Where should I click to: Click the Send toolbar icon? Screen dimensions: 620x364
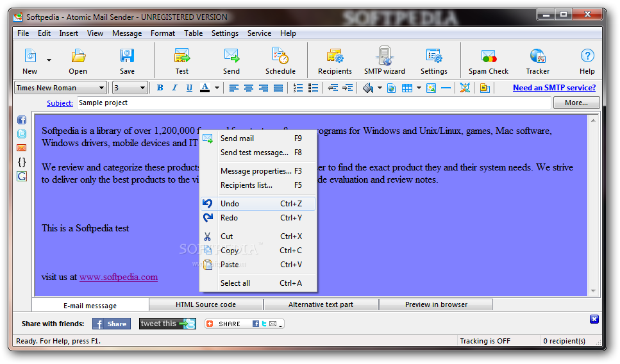231,60
